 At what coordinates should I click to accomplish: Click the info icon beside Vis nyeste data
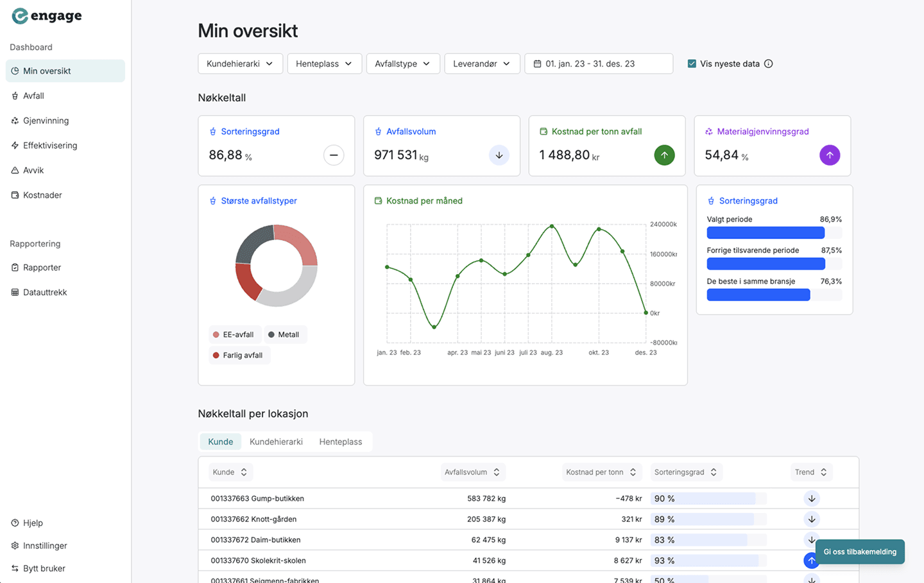(768, 64)
